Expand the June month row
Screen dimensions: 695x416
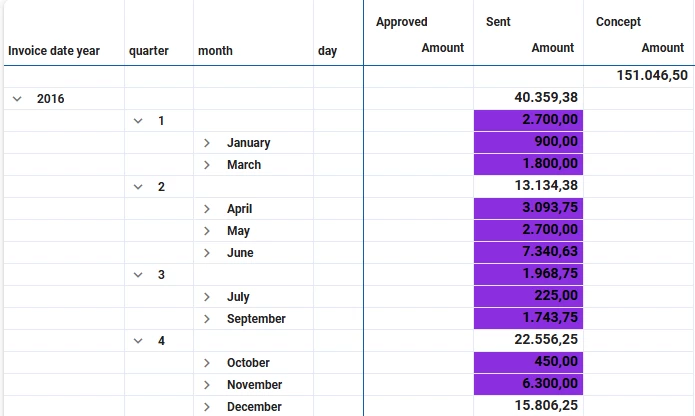point(207,253)
